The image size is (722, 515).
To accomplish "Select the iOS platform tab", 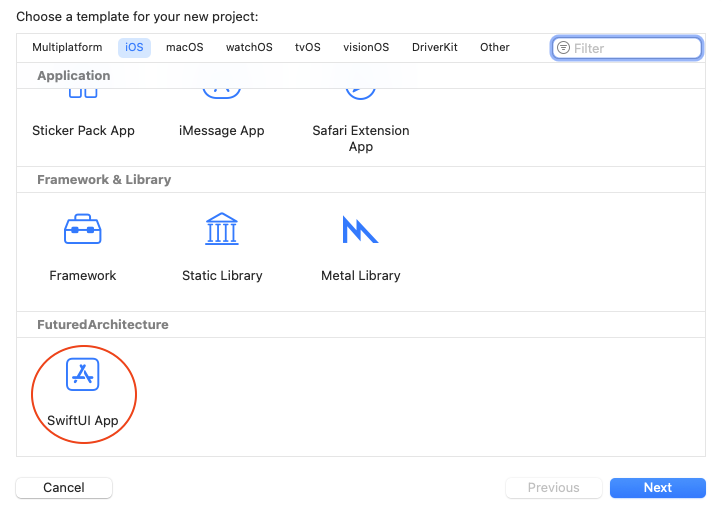I will click(134, 47).
